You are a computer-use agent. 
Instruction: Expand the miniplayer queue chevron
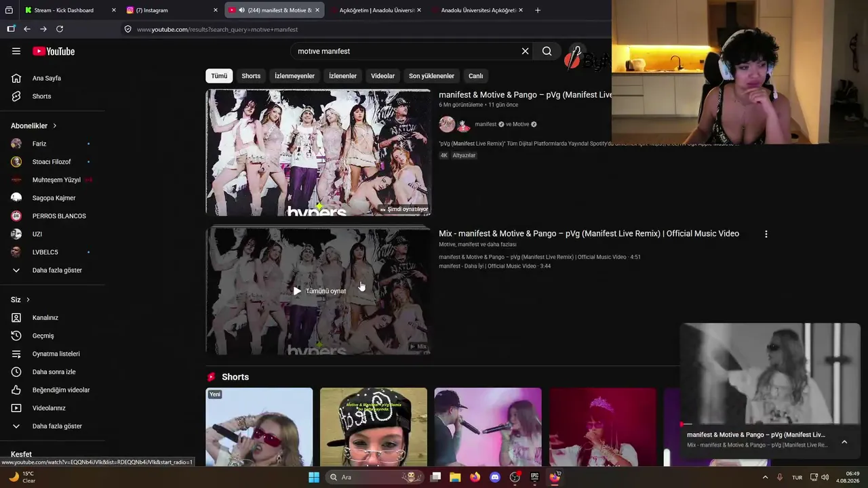pyautogui.click(x=844, y=442)
